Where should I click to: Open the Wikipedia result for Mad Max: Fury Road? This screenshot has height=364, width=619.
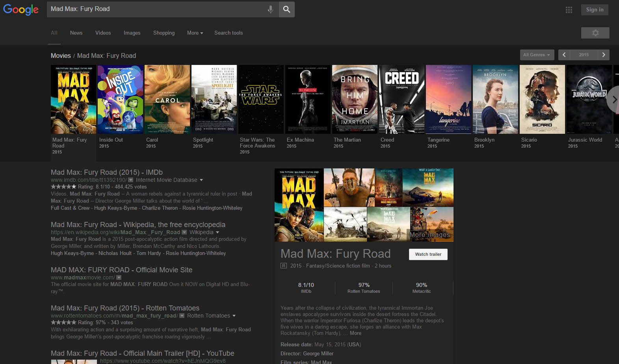138,224
